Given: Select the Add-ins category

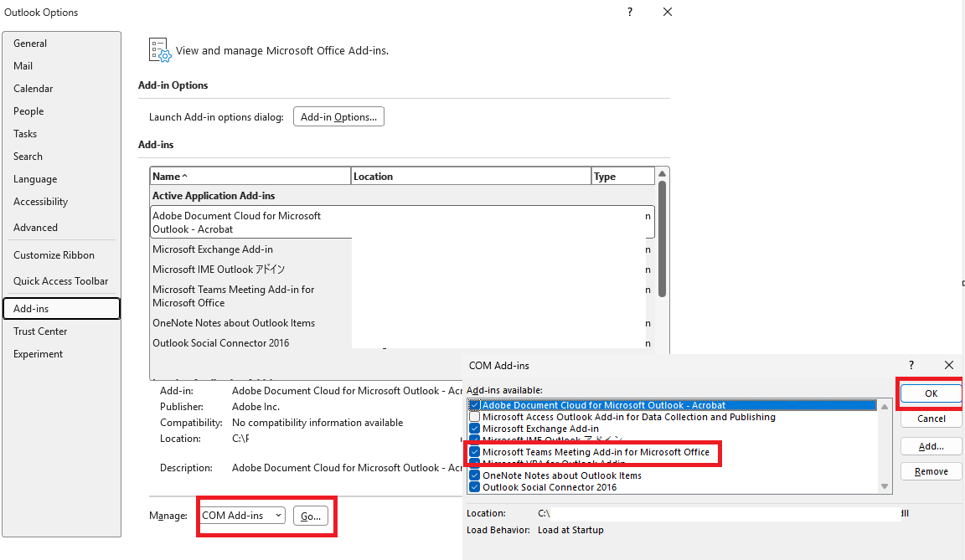Looking at the screenshot, I should pyautogui.click(x=61, y=309).
